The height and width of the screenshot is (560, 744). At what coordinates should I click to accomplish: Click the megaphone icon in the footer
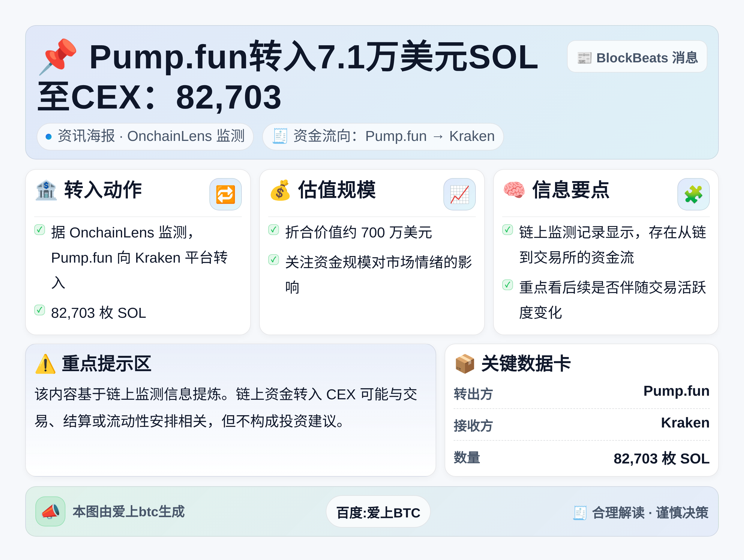coord(50,512)
